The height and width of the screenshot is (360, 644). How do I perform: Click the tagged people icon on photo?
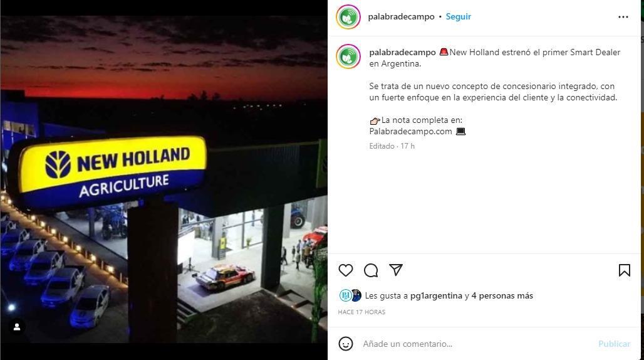17,327
